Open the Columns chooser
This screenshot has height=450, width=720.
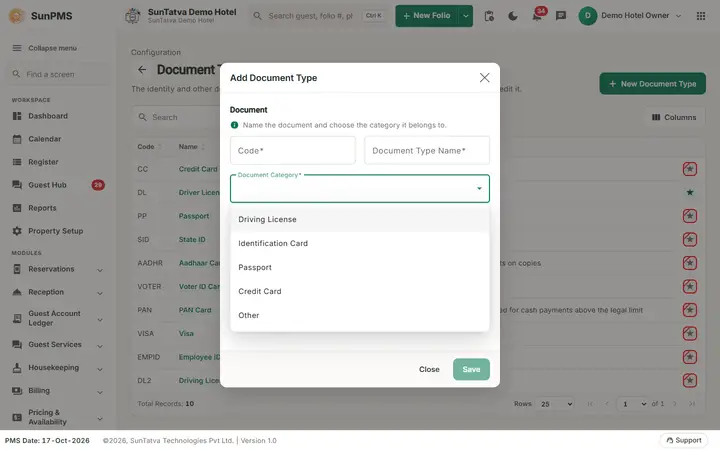coord(674,118)
